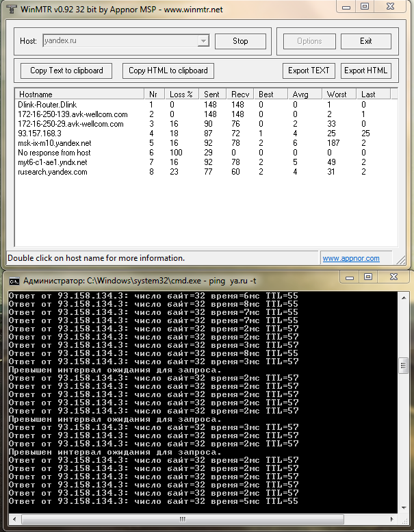Viewport: 414px width, 532px height.
Task: Click the Nr column header
Action: (155, 94)
